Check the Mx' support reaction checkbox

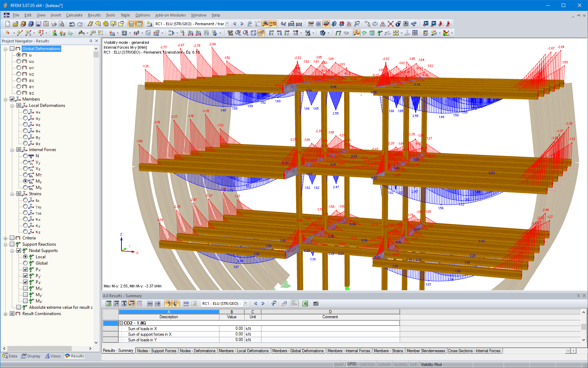pyautogui.click(x=26, y=288)
